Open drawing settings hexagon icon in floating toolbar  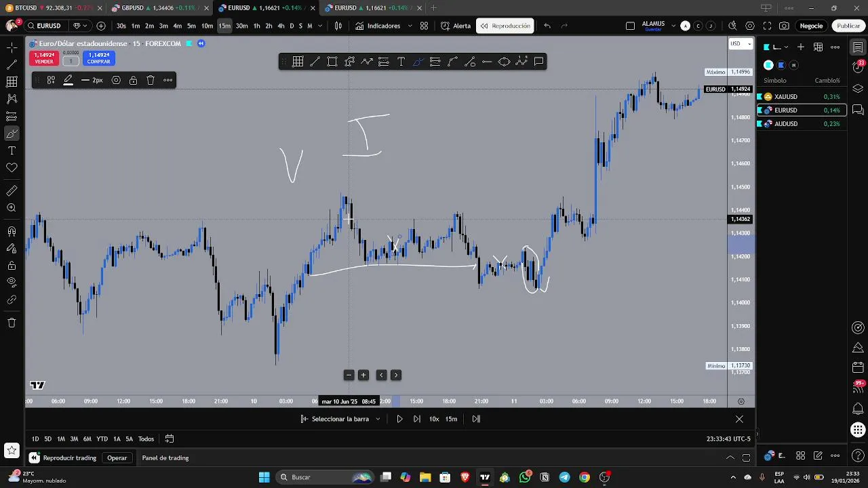(116, 80)
